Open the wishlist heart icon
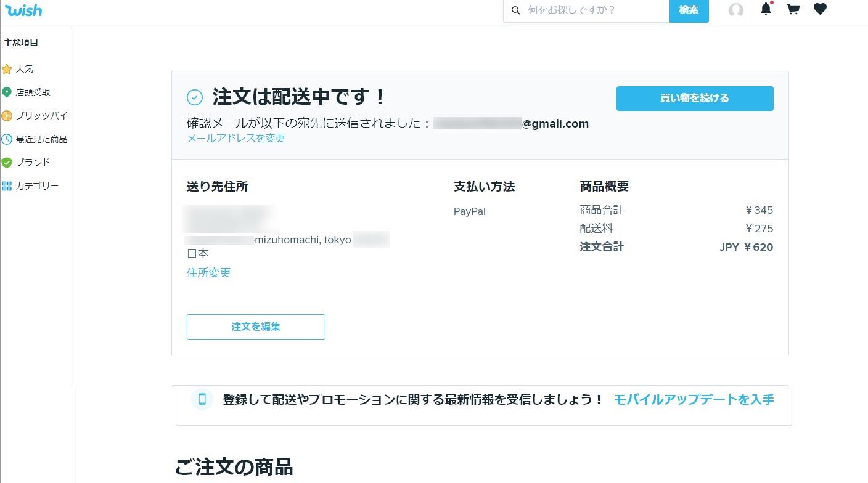Screen dimensions: 868x483 pyautogui.click(x=820, y=9)
